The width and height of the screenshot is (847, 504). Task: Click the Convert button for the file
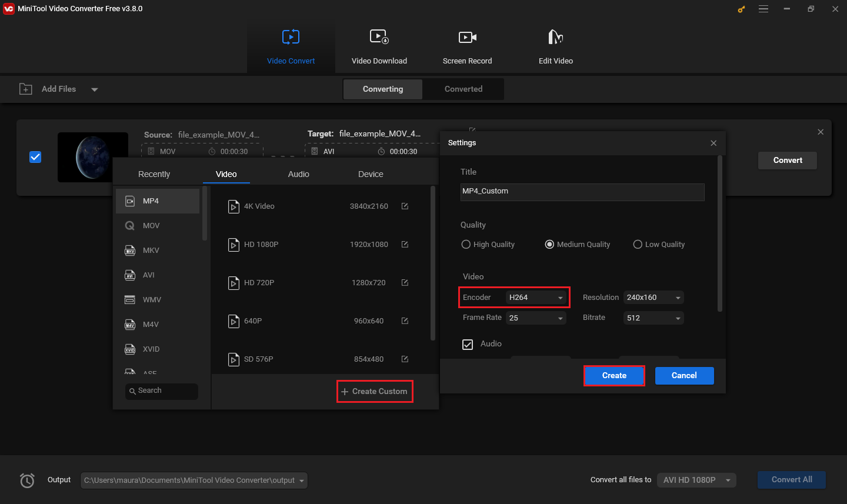[788, 161]
